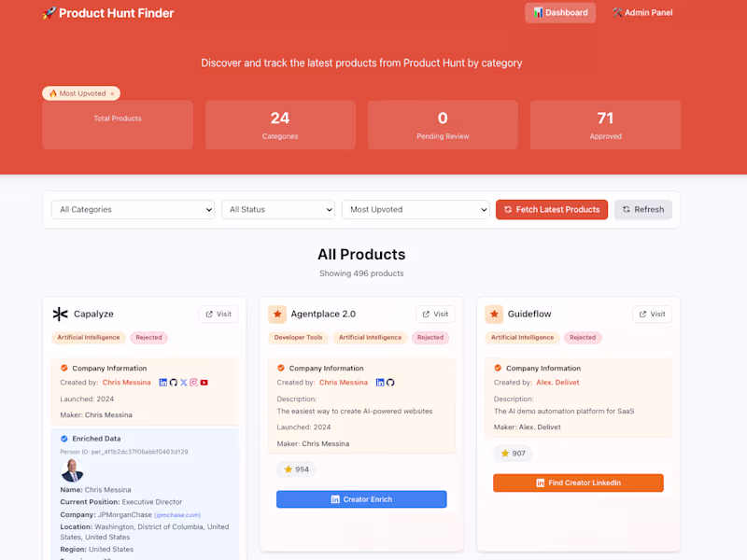Click Company Information check icon in Capalyze card

coord(63,368)
